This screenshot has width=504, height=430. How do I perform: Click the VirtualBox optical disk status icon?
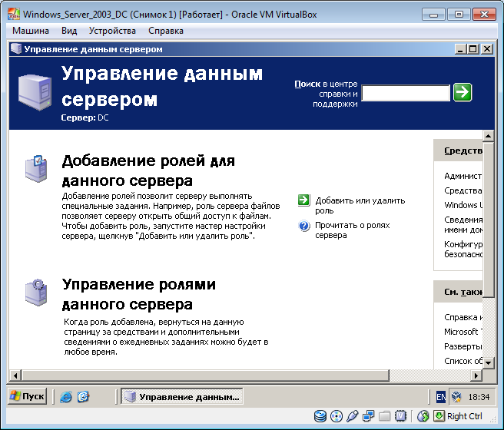point(337,416)
